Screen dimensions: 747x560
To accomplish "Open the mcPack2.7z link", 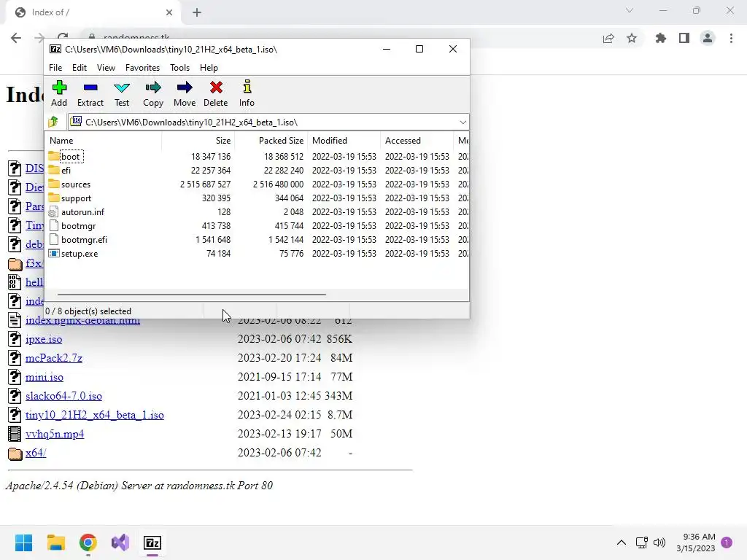I will 54,358.
